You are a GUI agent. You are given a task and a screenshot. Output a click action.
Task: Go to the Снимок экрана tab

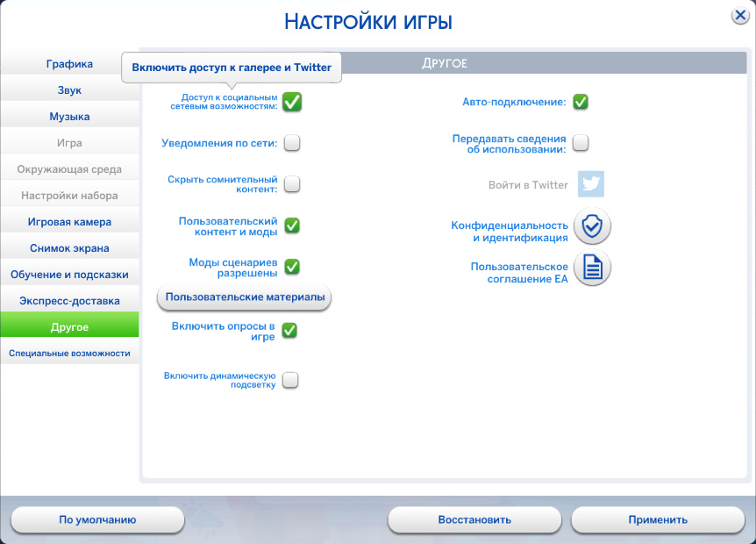pos(69,248)
